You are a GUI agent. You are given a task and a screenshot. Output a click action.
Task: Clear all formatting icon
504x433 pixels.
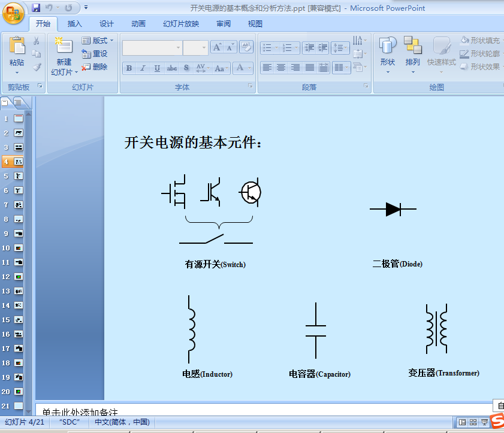click(246, 47)
